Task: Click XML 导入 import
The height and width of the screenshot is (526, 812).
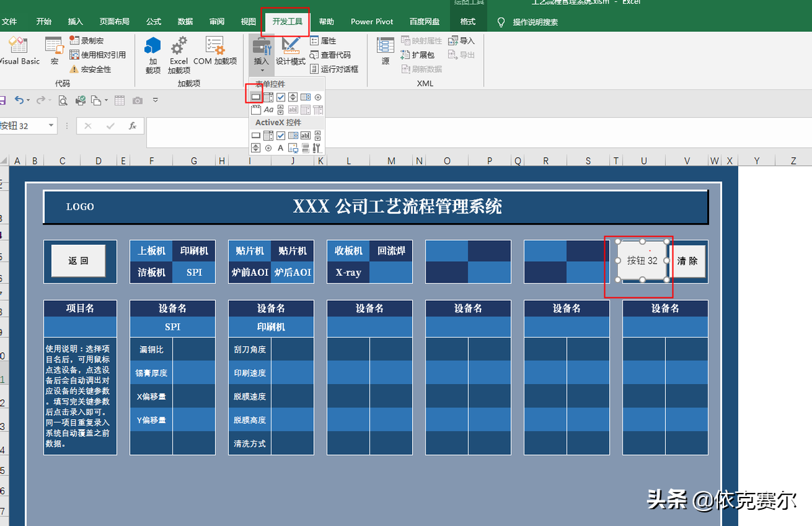Action: pyautogui.click(x=461, y=41)
